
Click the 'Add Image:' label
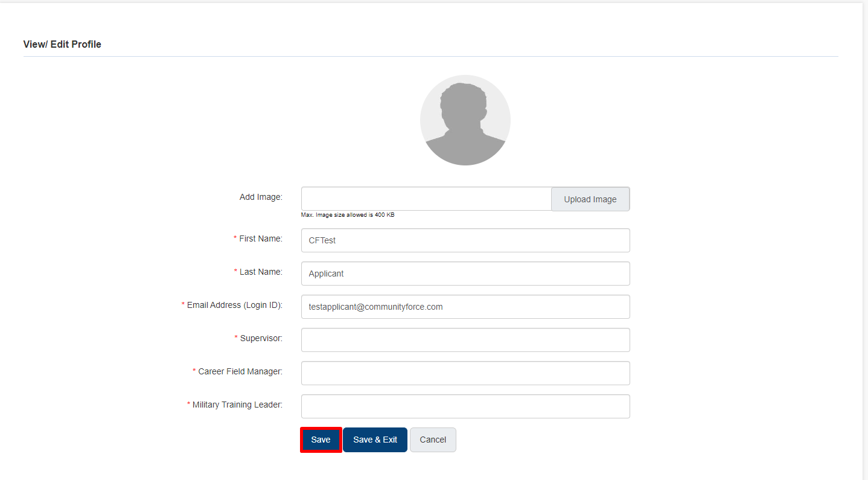[x=261, y=197]
